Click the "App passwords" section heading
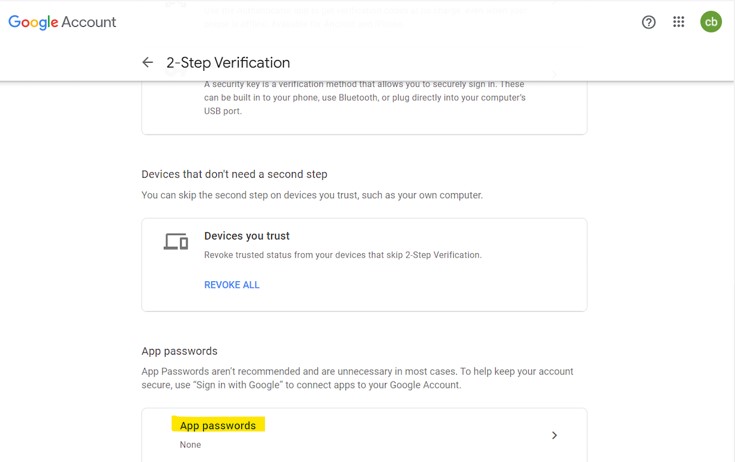735x462 pixels. [x=179, y=351]
